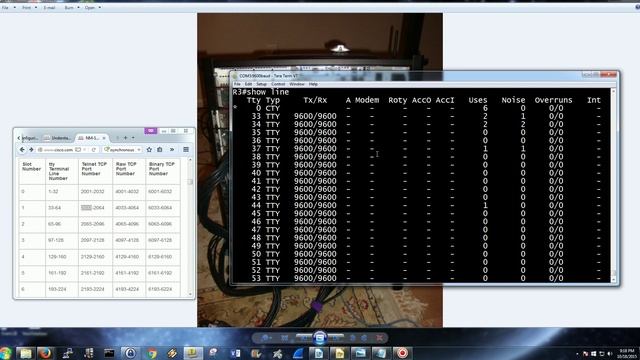Click the purple button in Firefox title bar
640x360 pixels.
coord(151,131)
